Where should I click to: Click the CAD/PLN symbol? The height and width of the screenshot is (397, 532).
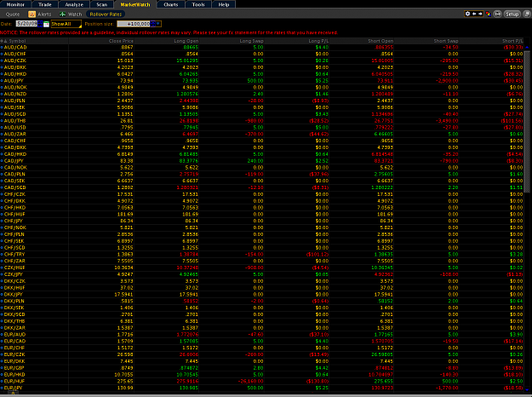click(14, 174)
